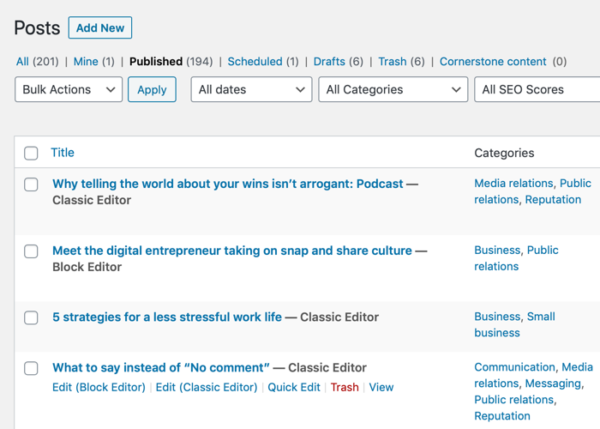Open the All Categories dropdown
Image resolution: width=600 pixels, height=429 pixels.
coord(392,90)
